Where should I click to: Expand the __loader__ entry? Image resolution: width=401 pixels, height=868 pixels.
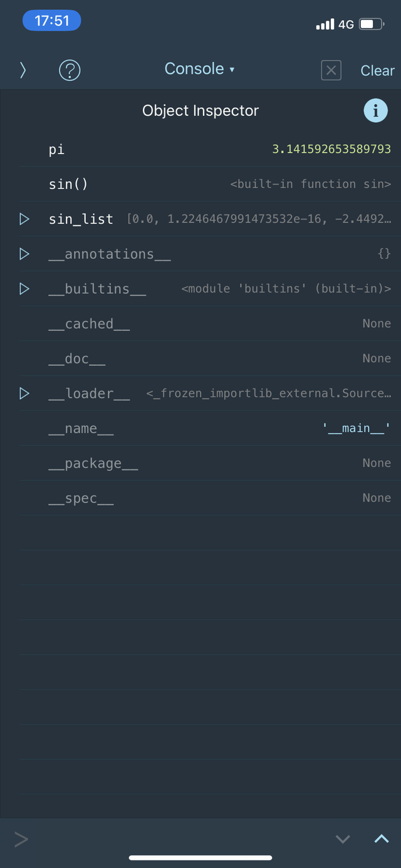coord(24,393)
